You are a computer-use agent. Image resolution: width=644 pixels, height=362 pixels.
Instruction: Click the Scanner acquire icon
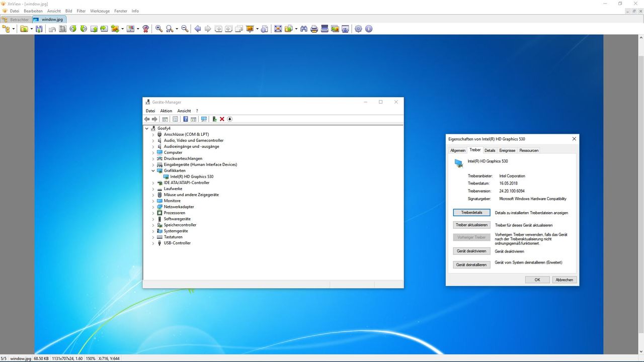tap(325, 29)
